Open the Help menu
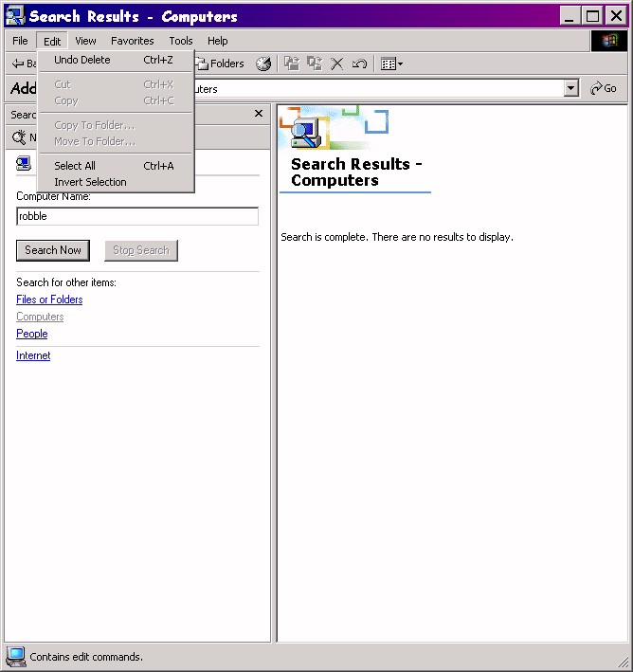The height and width of the screenshot is (672, 633). pyautogui.click(x=217, y=41)
